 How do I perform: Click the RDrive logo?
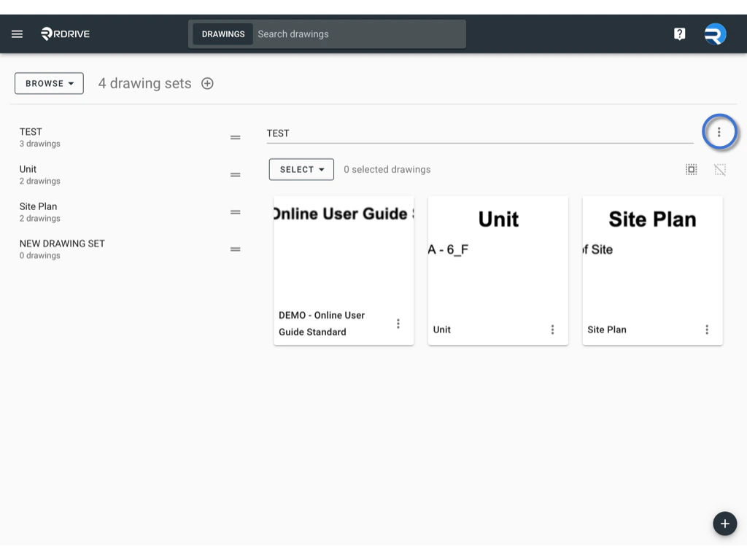pyautogui.click(x=64, y=34)
